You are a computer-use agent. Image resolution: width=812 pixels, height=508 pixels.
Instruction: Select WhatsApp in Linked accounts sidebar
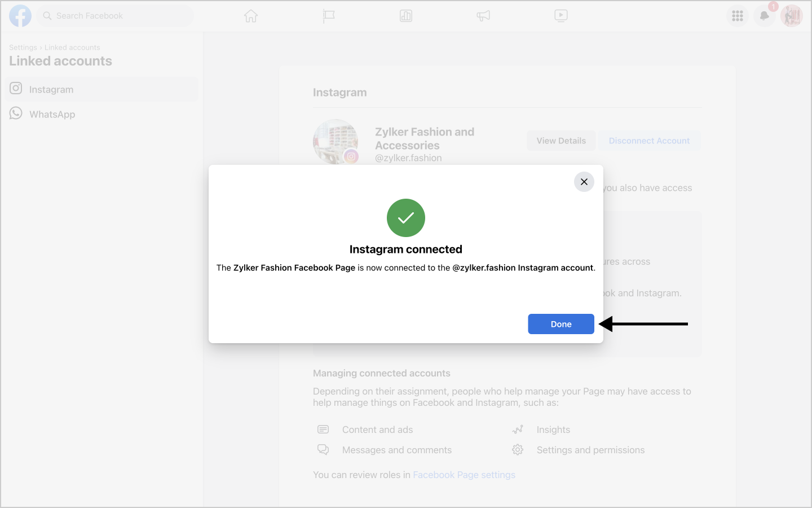click(x=101, y=114)
